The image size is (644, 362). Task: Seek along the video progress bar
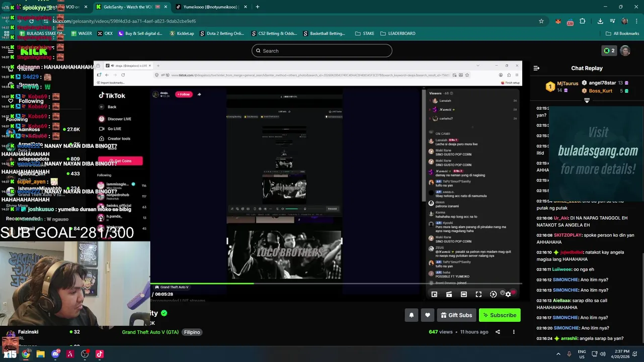[x=336, y=283]
